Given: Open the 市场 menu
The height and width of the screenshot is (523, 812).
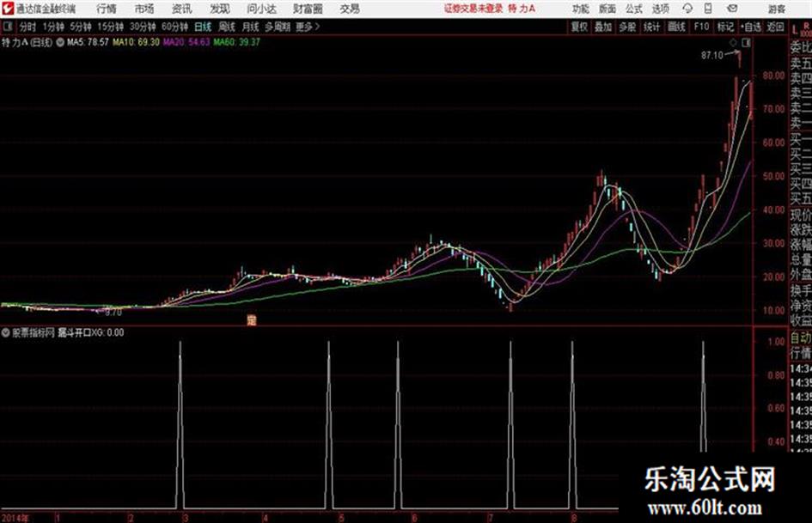Looking at the screenshot, I should click(x=144, y=9).
